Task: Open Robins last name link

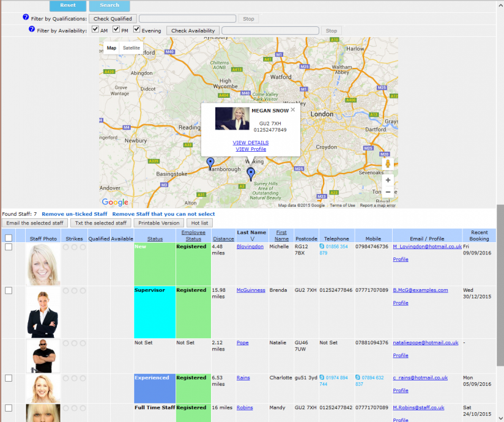Action: [x=245, y=408]
